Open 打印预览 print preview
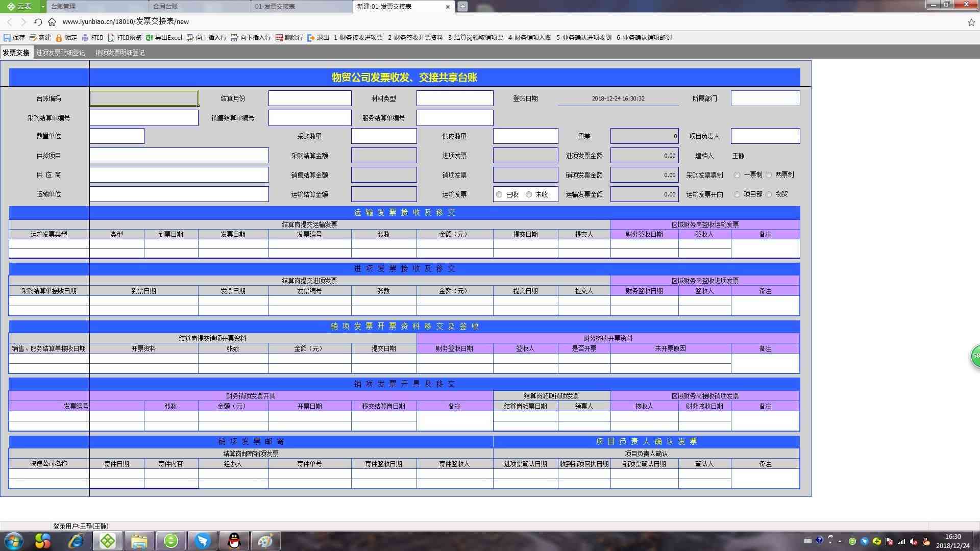This screenshot has width=980, height=551. point(125,38)
